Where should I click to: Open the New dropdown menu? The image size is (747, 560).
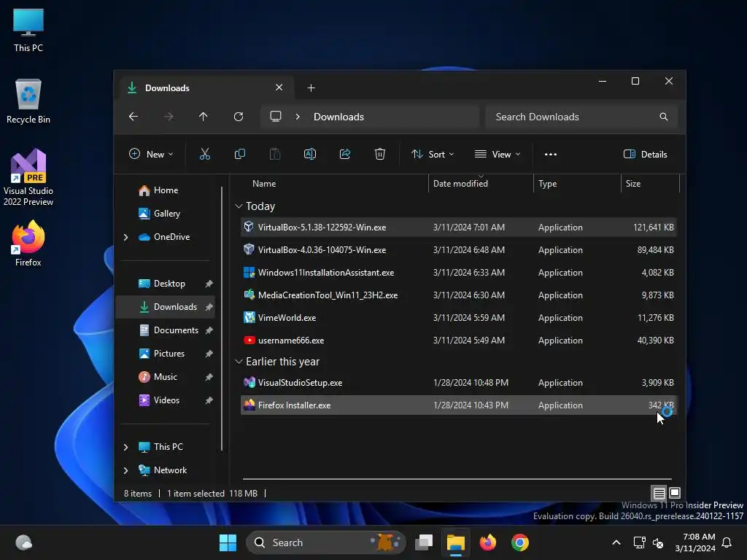151,155
